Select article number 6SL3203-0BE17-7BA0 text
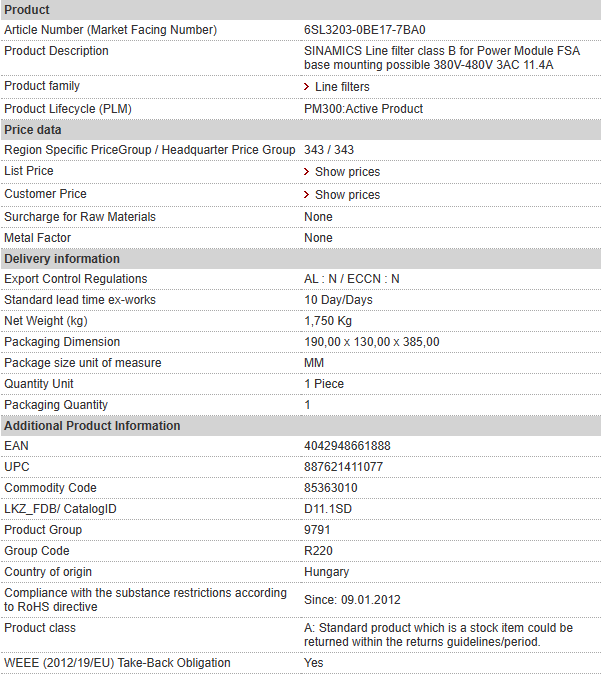 (365, 30)
